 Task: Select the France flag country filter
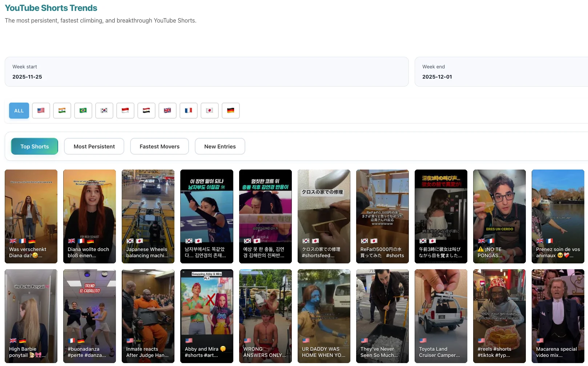tap(188, 110)
